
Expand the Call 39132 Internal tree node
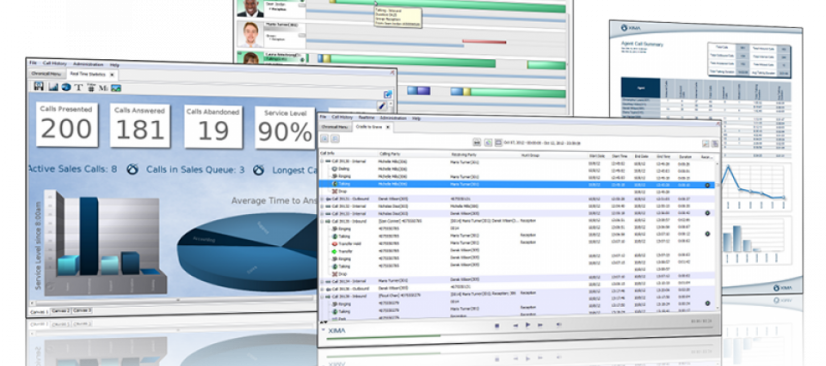322,206
